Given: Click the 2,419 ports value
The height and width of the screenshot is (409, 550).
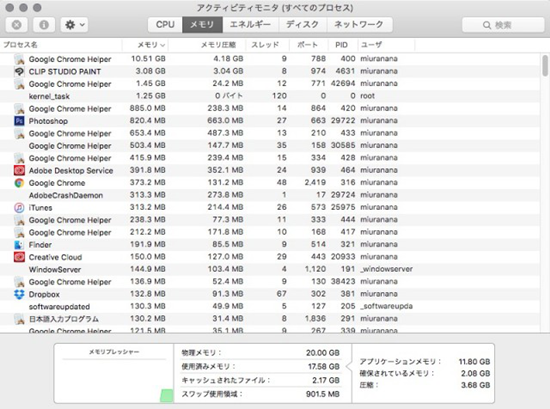Looking at the screenshot, I should coord(315,182).
